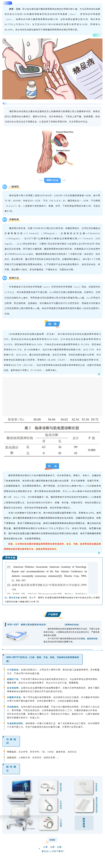Click the 03 number badge beside 检测方法
This screenshot has width=105, height=868.
click(4, 278)
